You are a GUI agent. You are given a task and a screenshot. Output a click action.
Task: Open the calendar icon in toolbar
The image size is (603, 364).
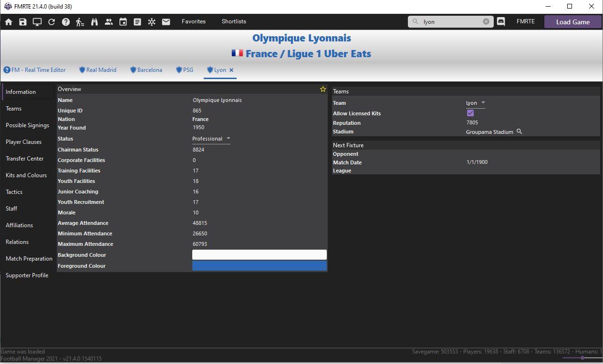pyautogui.click(x=123, y=22)
